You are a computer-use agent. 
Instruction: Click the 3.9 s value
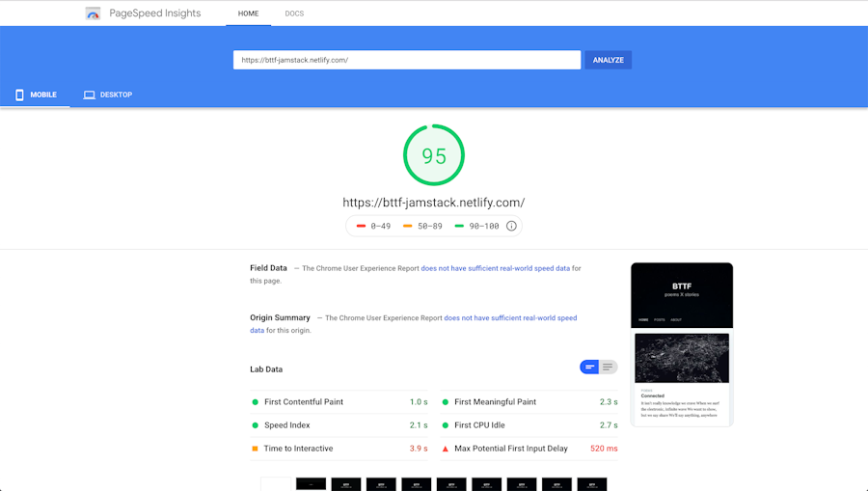pyautogui.click(x=419, y=449)
